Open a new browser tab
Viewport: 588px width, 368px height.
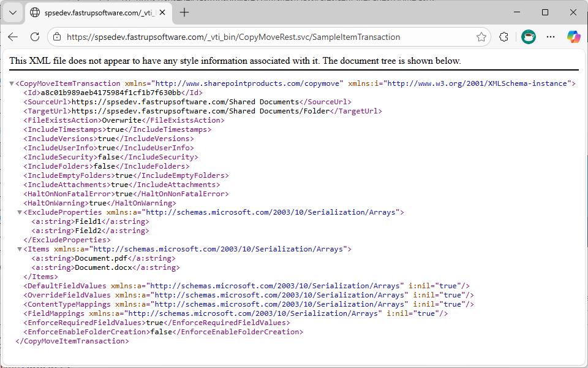coord(185,12)
